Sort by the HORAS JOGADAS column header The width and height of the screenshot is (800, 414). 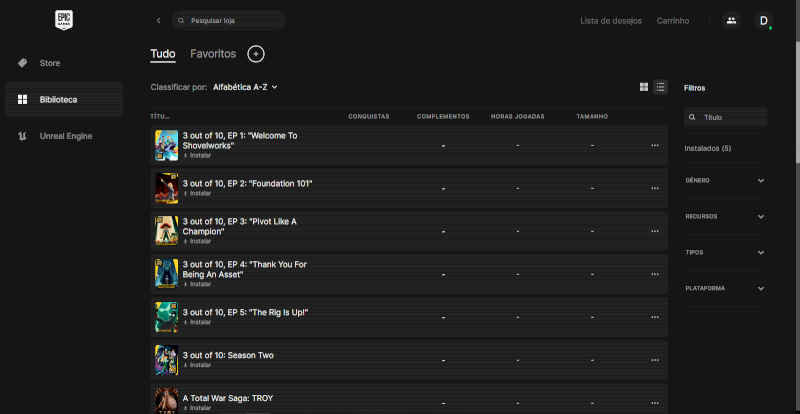pyautogui.click(x=517, y=117)
